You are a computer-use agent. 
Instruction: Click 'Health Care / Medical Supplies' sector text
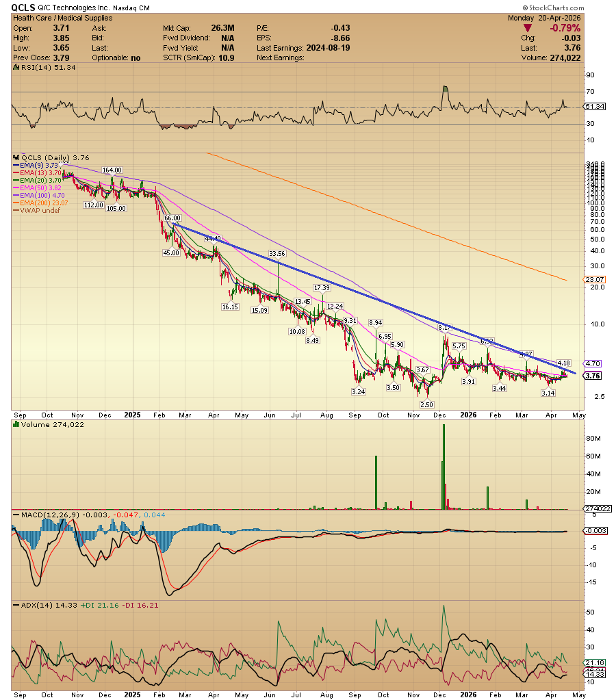click(x=62, y=18)
